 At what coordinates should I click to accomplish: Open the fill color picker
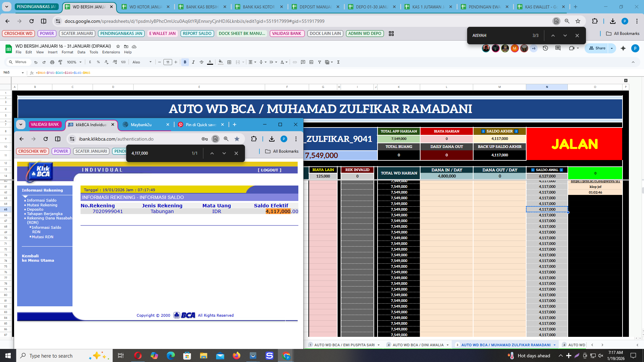(x=220, y=62)
